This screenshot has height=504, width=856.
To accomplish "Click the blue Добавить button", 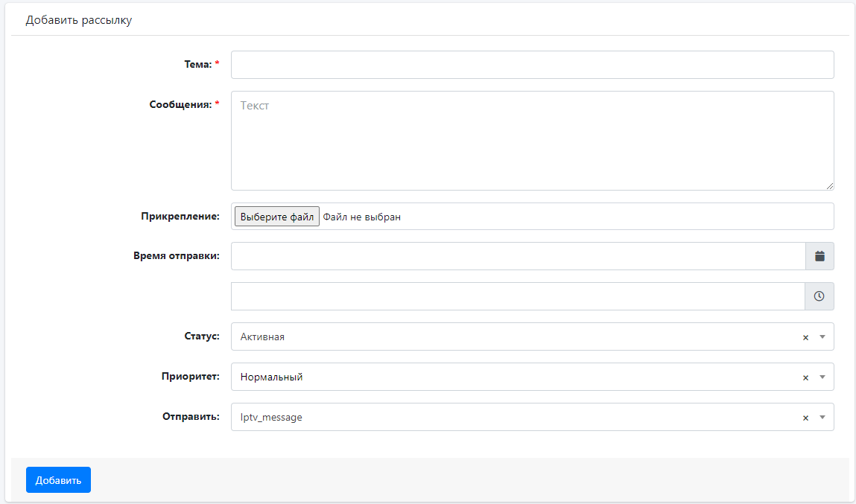I will coord(58,480).
